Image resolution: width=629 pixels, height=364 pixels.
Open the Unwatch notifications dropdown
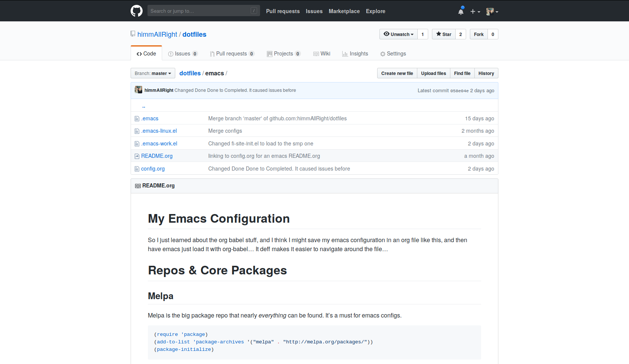click(398, 34)
